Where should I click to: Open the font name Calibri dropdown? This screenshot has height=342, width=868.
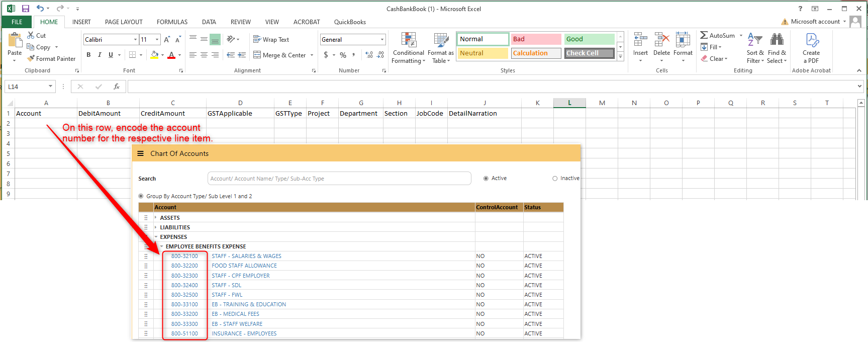(x=135, y=39)
